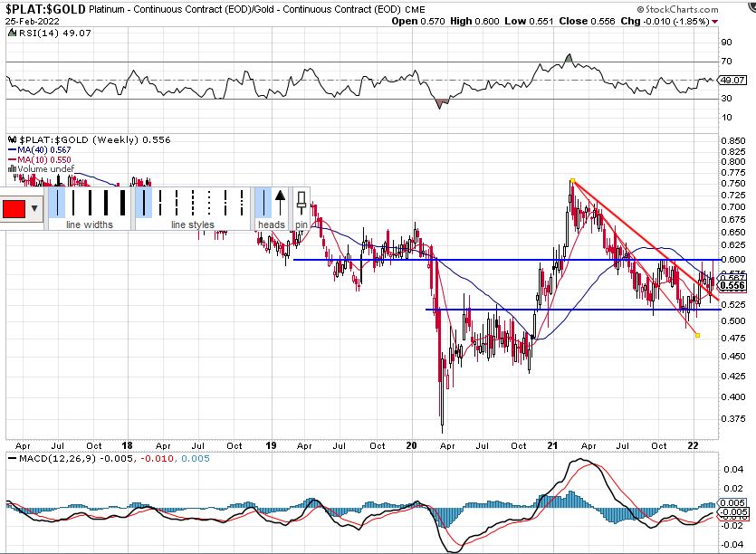Click the 0.556 current price tag
The width and height of the screenshot is (756, 554).
(732, 286)
